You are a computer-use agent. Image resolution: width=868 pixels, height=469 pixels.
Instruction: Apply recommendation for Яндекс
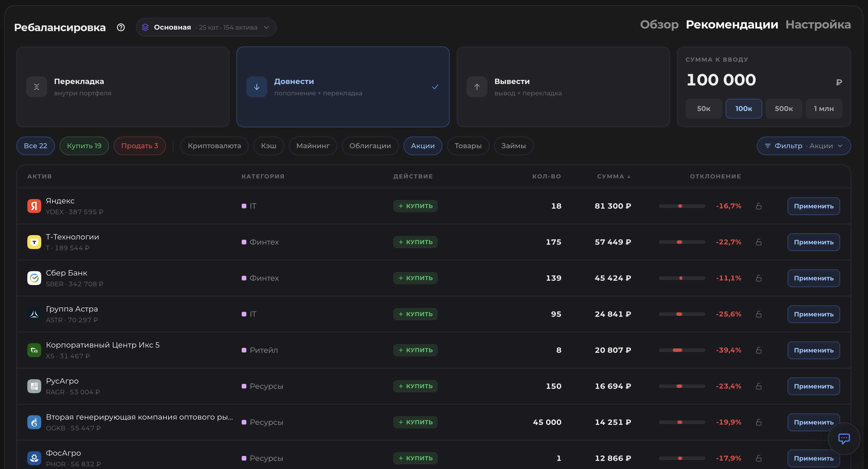[x=813, y=206]
